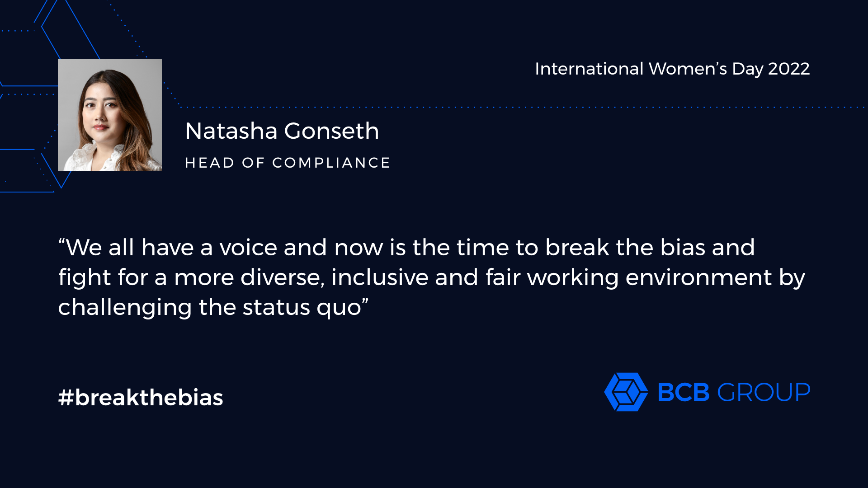Open the #breakthebias hashtag

click(141, 398)
